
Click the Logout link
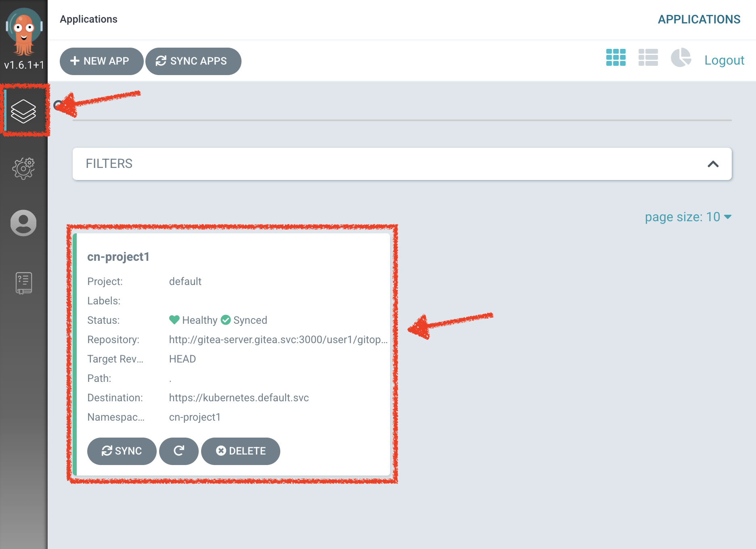(724, 60)
